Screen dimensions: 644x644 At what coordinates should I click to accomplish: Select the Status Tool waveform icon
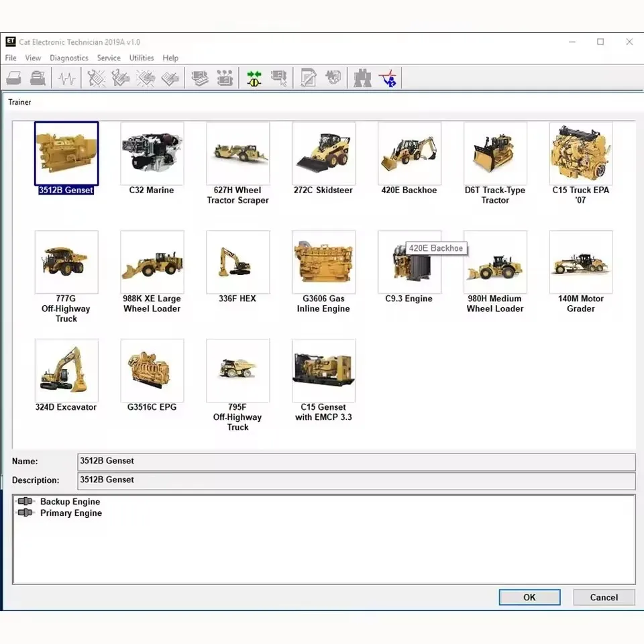point(66,78)
